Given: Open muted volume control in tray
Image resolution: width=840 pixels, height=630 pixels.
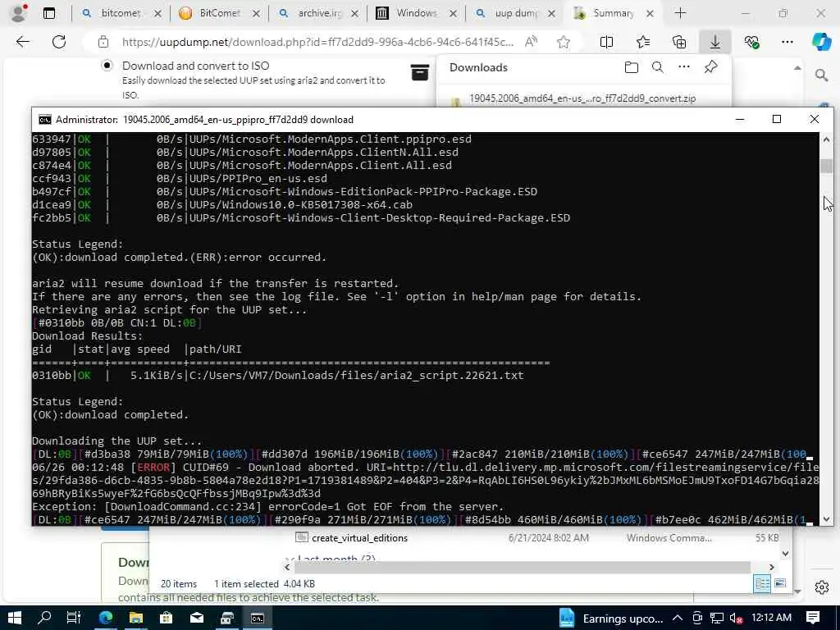Looking at the screenshot, I should point(737,619).
